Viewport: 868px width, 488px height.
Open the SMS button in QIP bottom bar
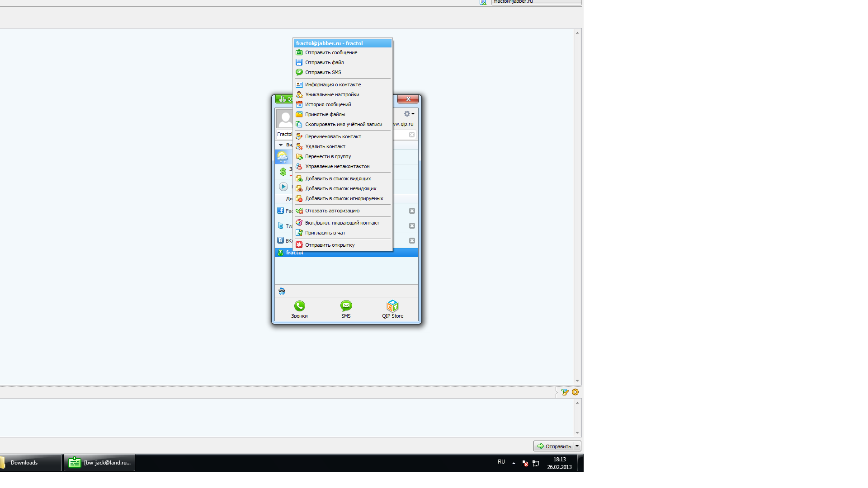(x=346, y=310)
